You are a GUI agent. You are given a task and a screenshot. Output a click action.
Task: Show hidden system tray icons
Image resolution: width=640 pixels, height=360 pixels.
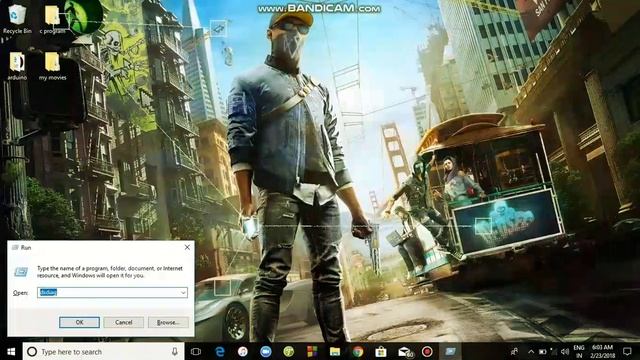(x=531, y=351)
